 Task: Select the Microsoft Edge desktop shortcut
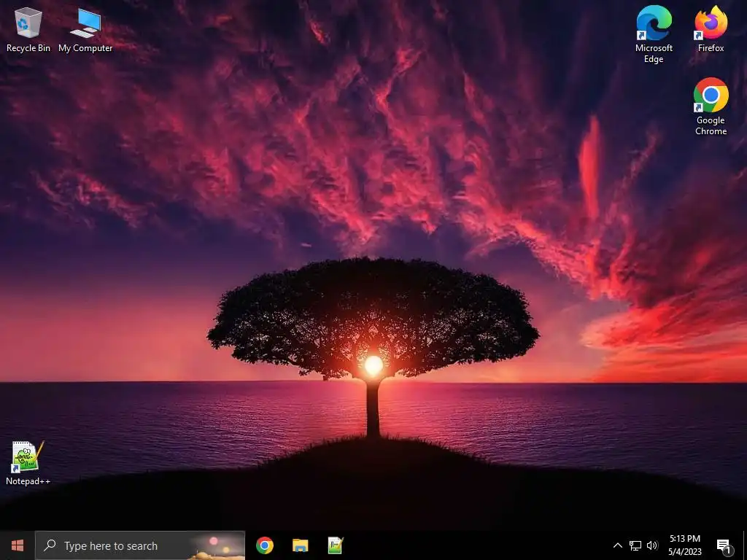click(x=654, y=34)
